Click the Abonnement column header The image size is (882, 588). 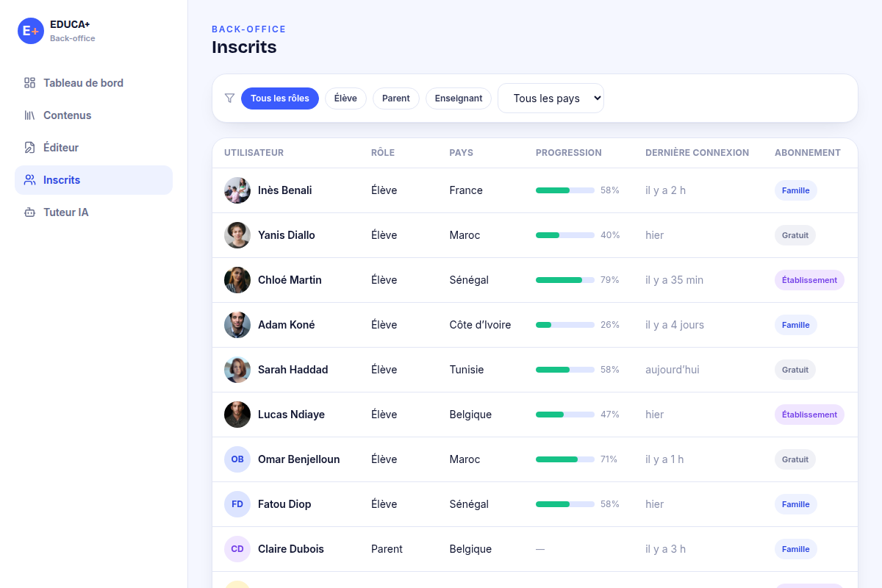click(808, 153)
